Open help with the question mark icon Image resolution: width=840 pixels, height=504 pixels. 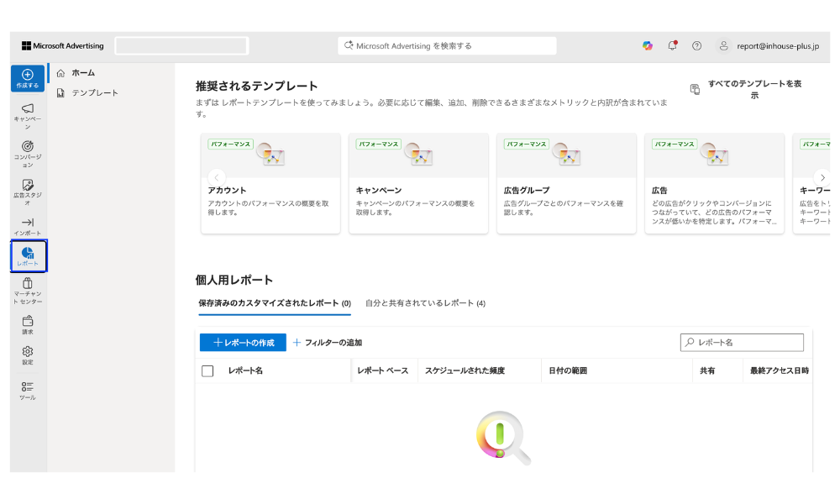(x=696, y=45)
